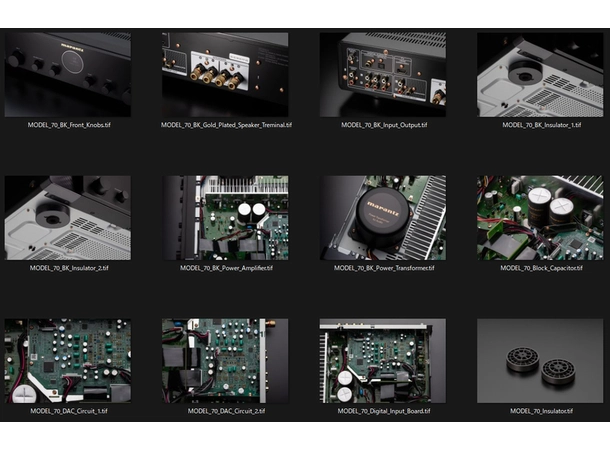Image resolution: width=610 pixels, height=450 pixels.
Task: Click file name MODEL_70_BK_Insulator_1.tif
Action: point(542,125)
